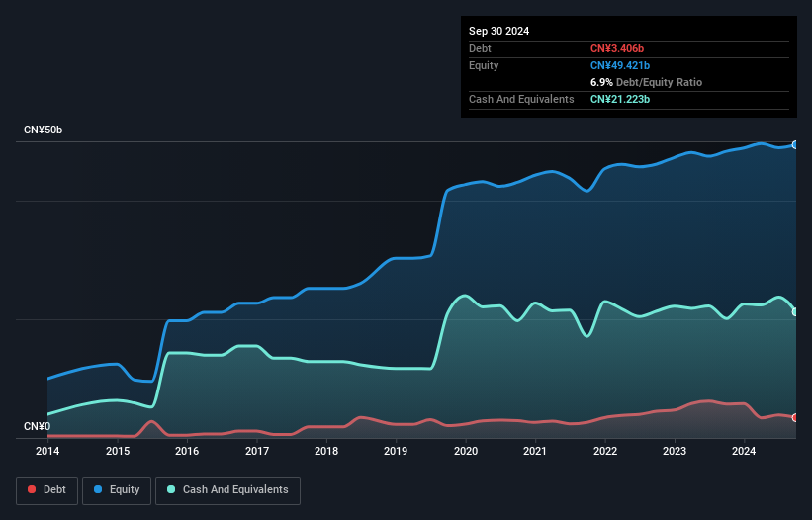The height and width of the screenshot is (520, 812).
Task: Select the Debt endpoint marker on chart
Action: tap(795, 417)
